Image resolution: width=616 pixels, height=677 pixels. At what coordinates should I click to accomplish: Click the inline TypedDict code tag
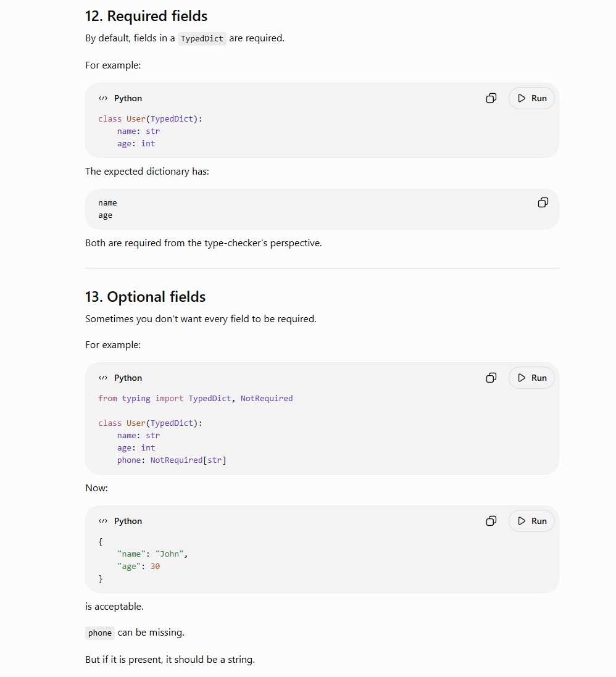pyautogui.click(x=202, y=38)
